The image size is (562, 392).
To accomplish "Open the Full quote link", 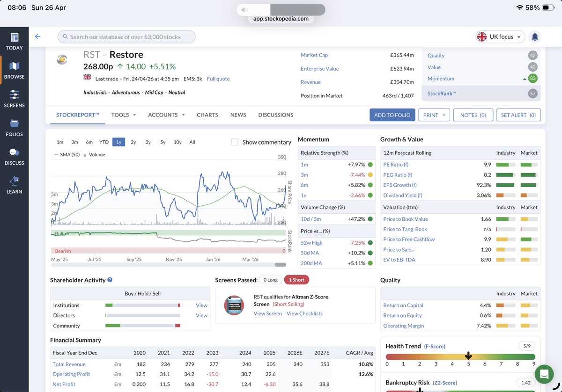I will pos(218,79).
